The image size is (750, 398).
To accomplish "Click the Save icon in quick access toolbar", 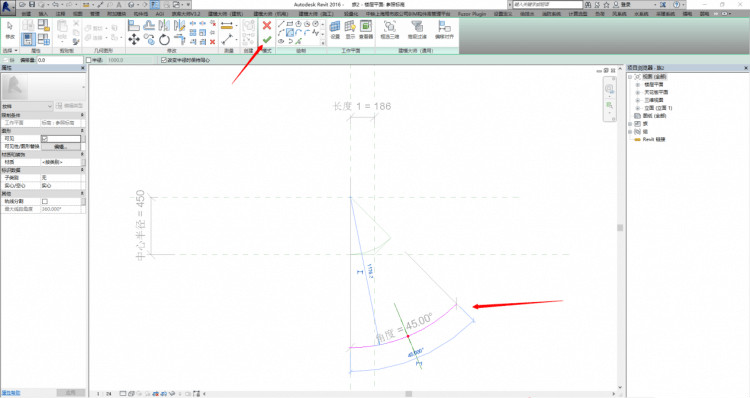I will pyautogui.click(x=32, y=4).
